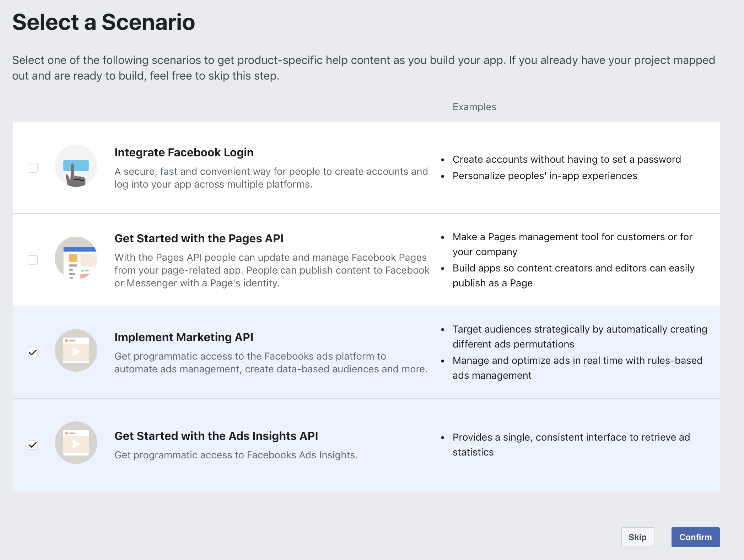
Task: Click the Marketing API video ad icon
Action: (76, 350)
